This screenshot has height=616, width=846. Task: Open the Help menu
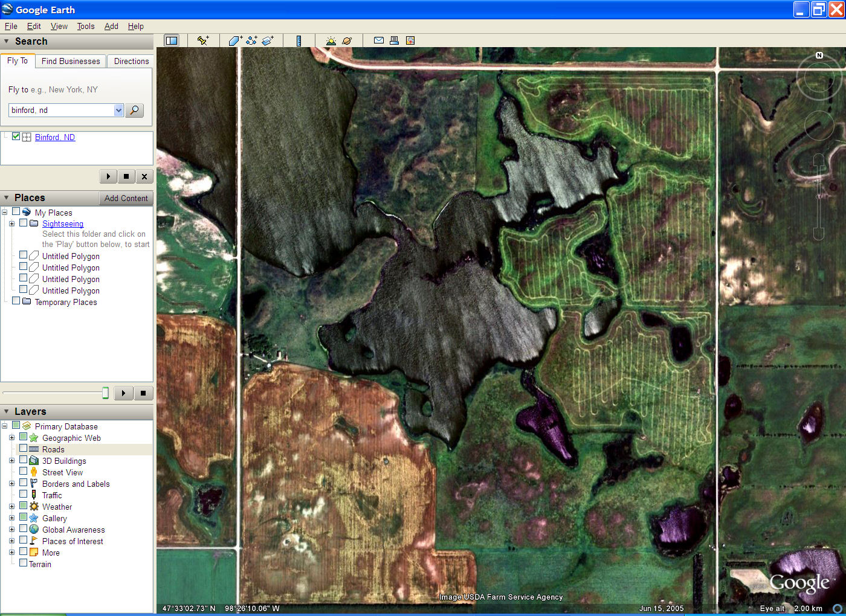tap(136, 26)
